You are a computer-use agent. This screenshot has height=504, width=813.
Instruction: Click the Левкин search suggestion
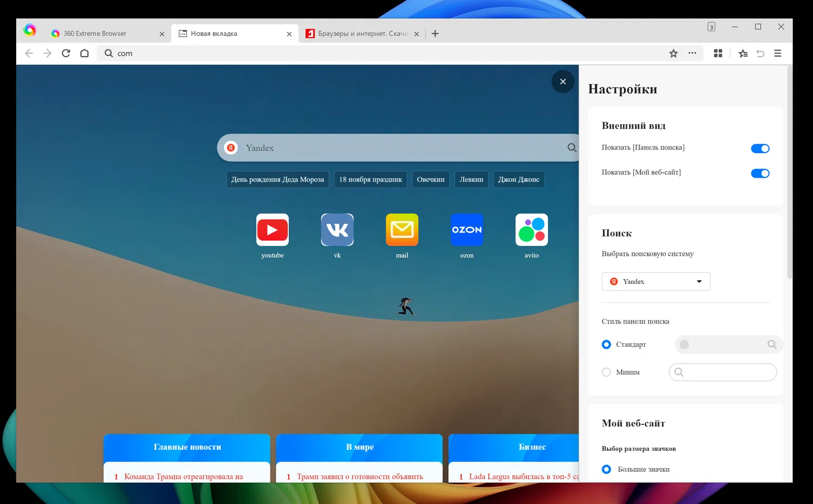point(472,179)
